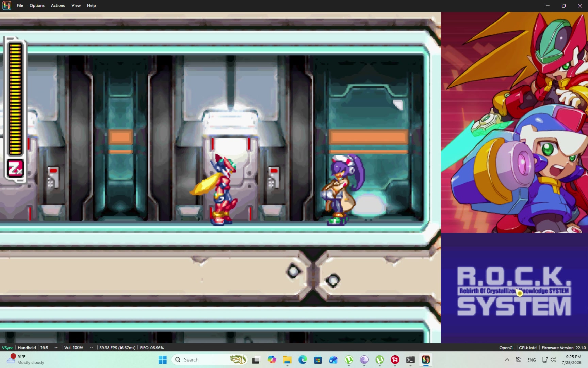Click the FIFO: 06.96% status text
Viewport: 588px width, 368px height.
click(152, 348)
